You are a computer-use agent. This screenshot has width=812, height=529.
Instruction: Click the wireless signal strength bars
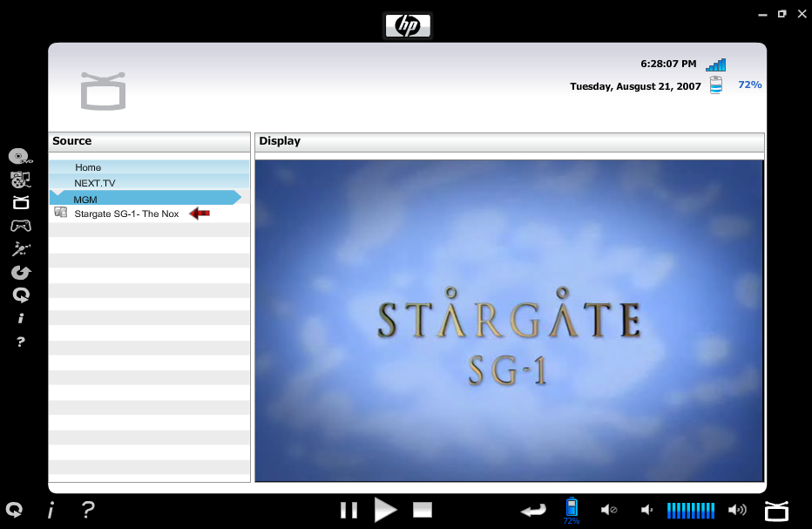tap(715, 64)
